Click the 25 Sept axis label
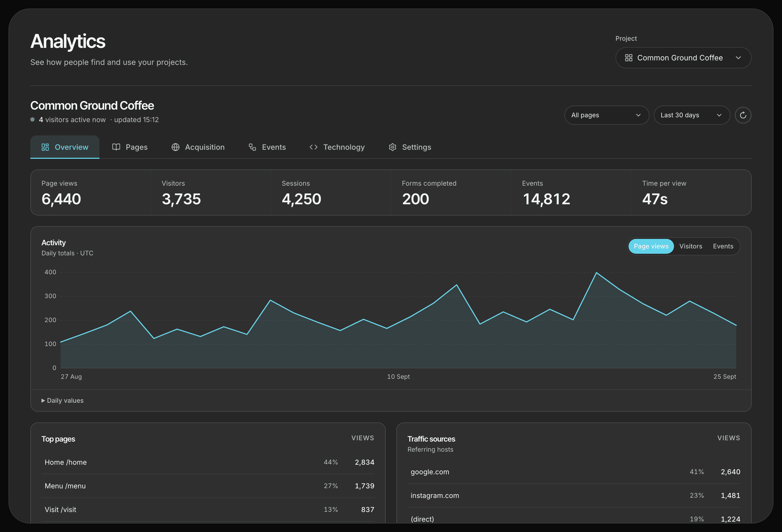782x532 pixels. [x=725, y=377]
